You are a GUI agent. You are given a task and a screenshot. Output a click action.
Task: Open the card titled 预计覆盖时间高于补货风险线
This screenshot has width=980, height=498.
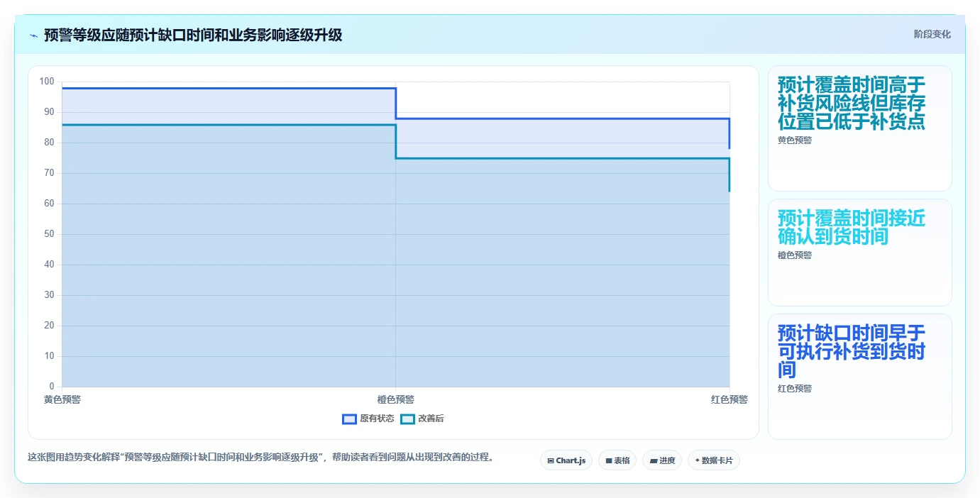click(860, 128)
